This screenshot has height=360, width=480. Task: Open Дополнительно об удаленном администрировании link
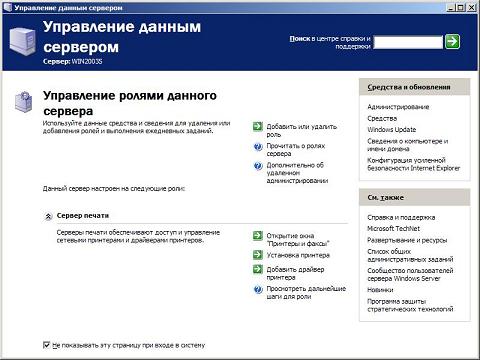[x=297, y=173]
